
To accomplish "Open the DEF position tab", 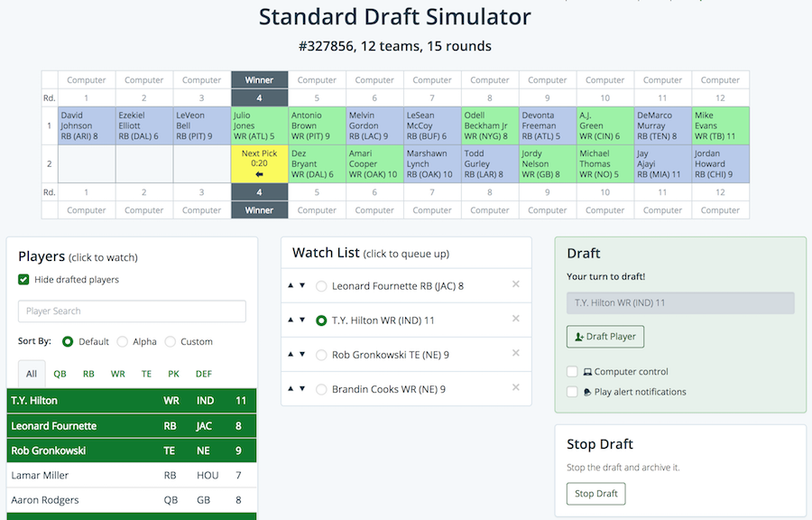I will tap(204, 374).
